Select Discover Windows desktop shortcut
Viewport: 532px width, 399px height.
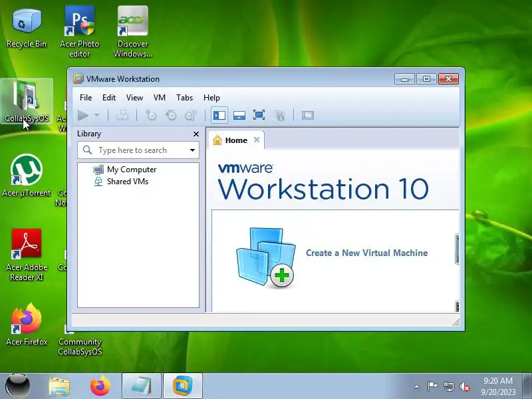coord(132,31)
